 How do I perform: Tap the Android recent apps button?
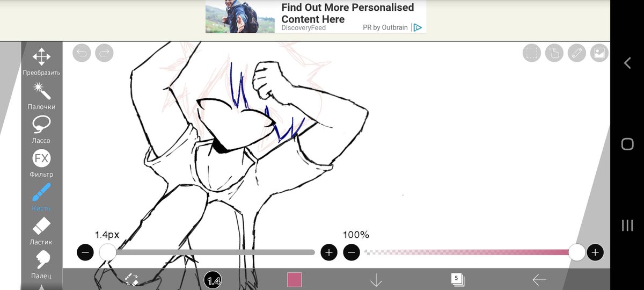tap(627, 225)
